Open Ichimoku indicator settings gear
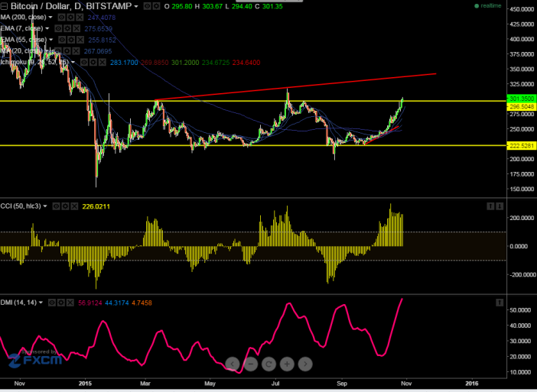 coord(93,62)
